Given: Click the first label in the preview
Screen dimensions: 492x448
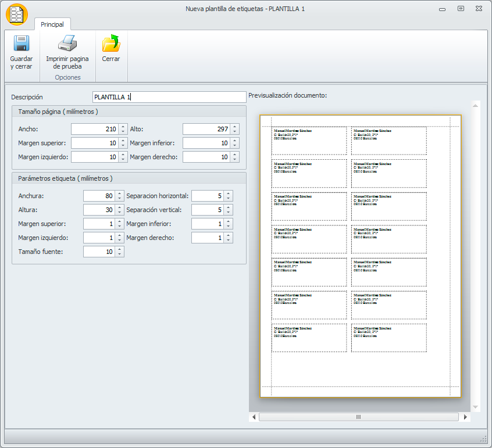Looking at the screenshot, I should tap(309, 141).
